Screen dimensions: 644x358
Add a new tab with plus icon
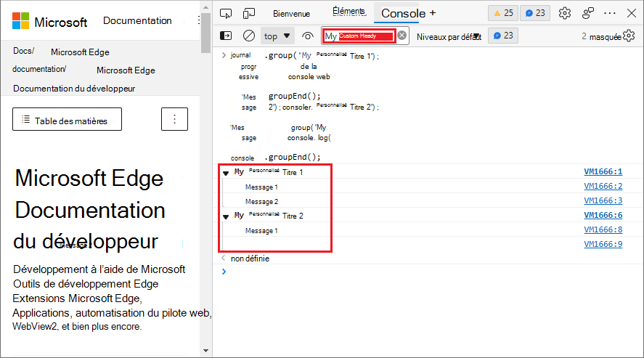tap(433, 13)
